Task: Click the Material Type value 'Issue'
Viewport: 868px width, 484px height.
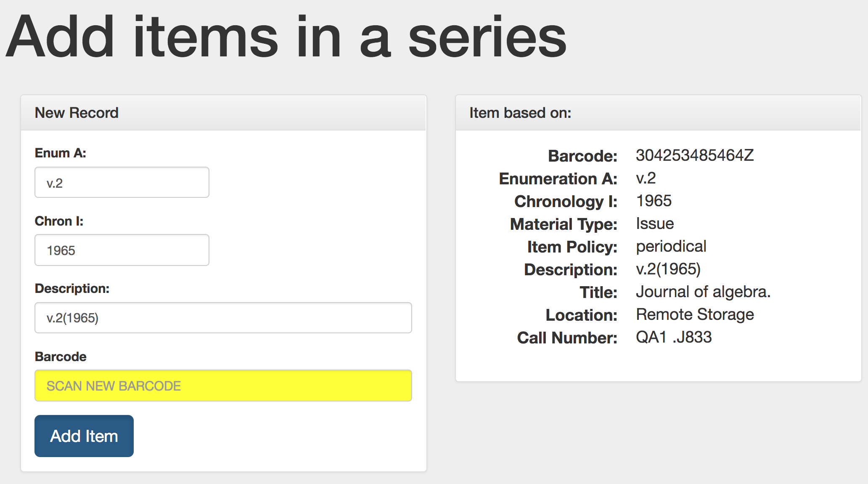Action: pos(655,223)
